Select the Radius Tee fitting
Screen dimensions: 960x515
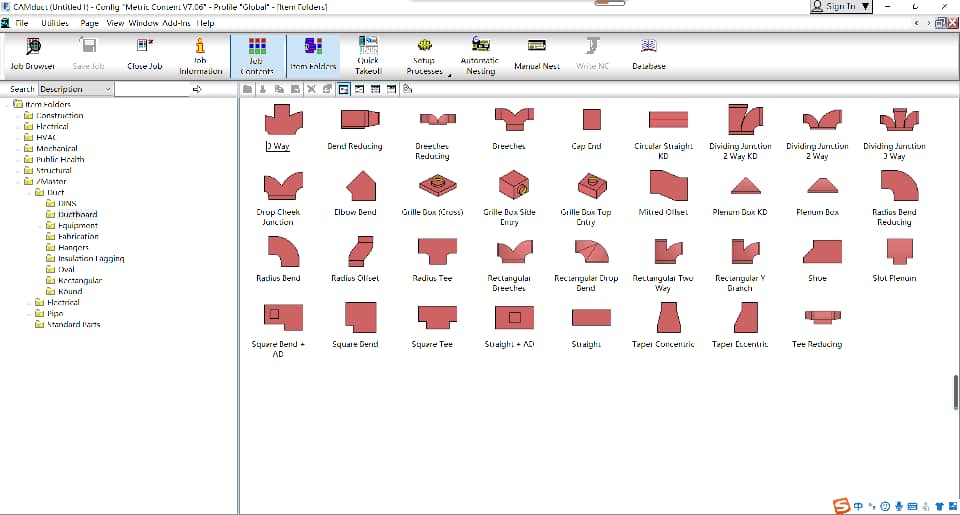pyautogui.click(x=432, y=260)
